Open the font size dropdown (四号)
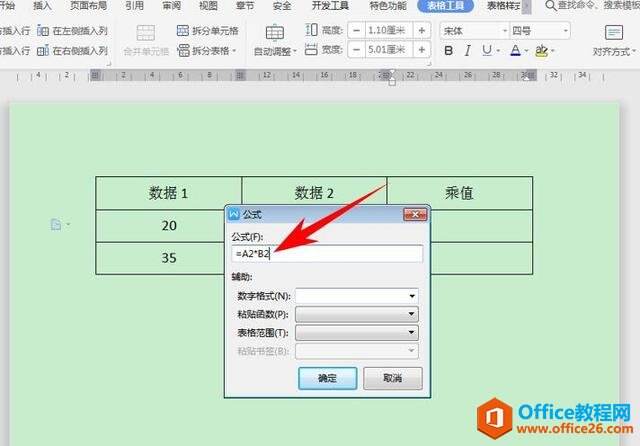 click(x=566, y=31)
